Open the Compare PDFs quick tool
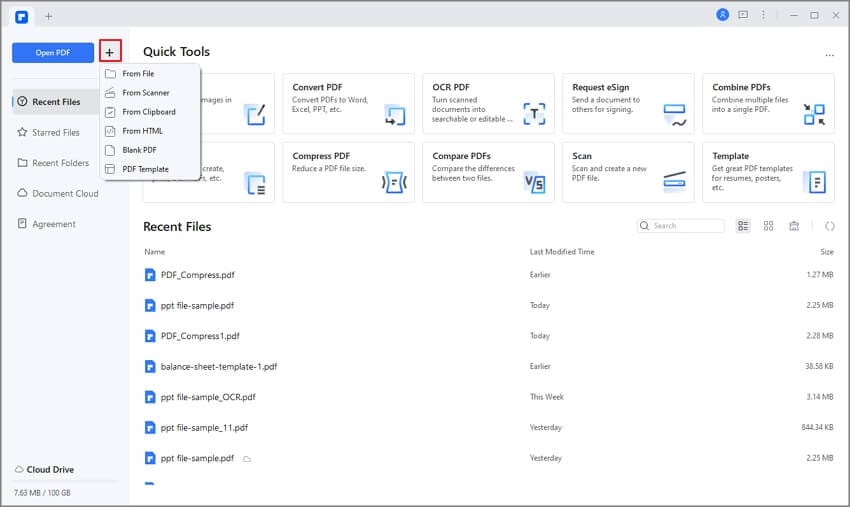 (488, 172)
